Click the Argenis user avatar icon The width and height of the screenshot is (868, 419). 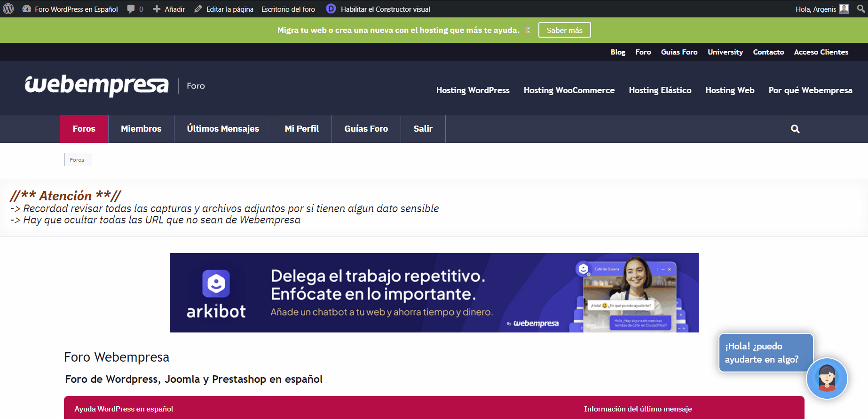click(x=844, y=9)
